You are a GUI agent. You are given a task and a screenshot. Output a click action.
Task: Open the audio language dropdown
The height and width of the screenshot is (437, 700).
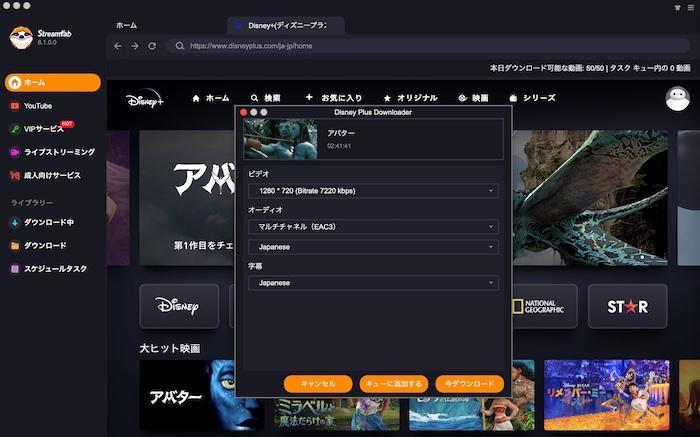point(373,247)
